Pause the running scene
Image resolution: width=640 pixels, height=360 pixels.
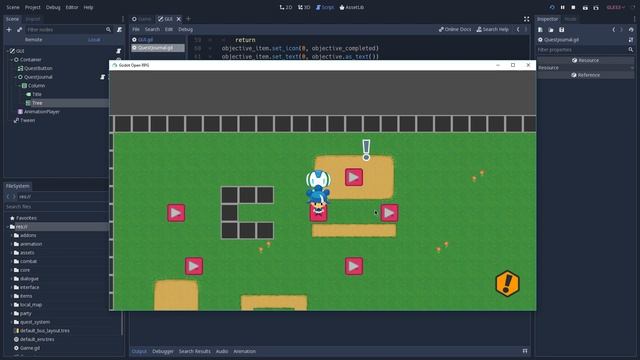tap(562, 7)
